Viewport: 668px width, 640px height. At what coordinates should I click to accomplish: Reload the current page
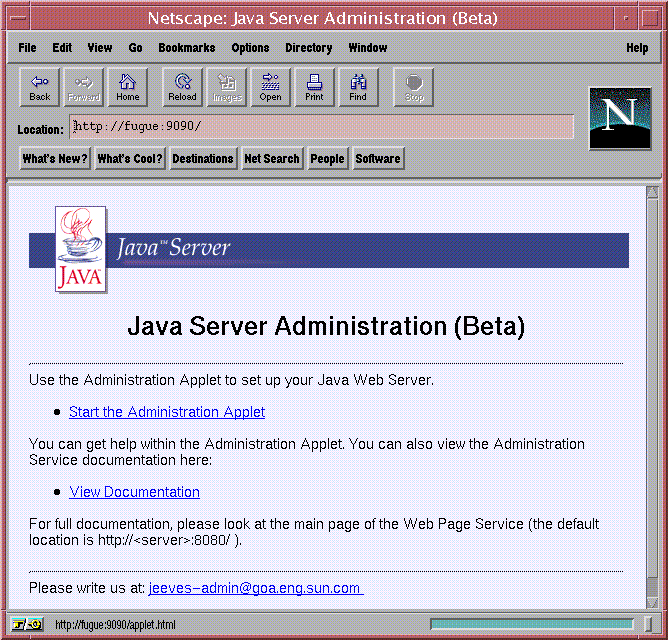182,87
